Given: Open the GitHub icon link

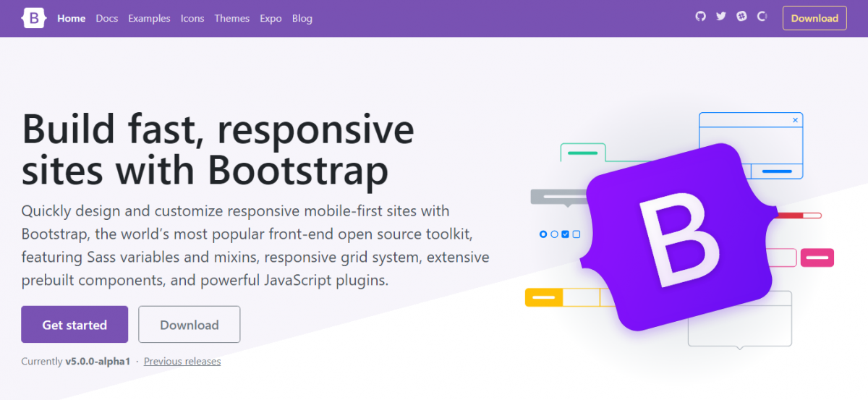Looking at the screenshot, I should click(700, 17).
